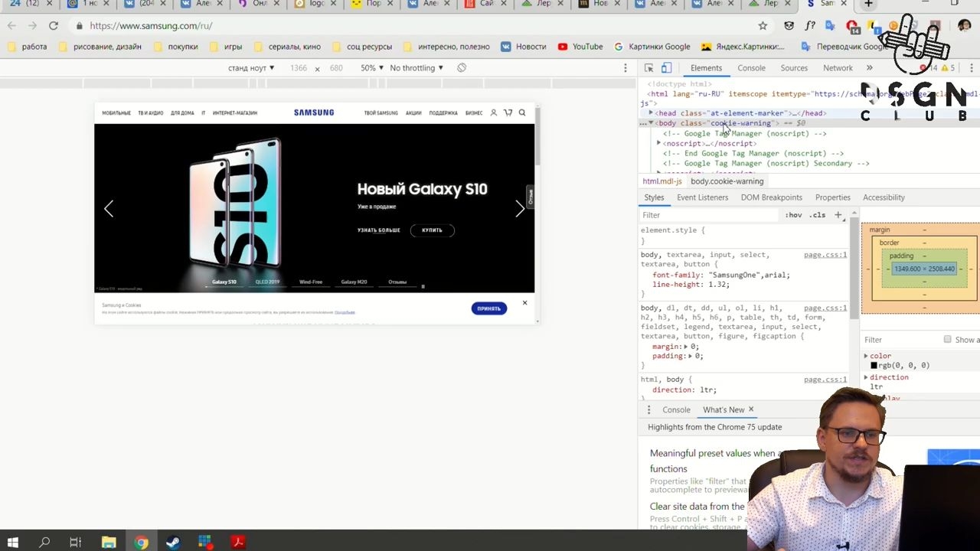Go to previous carousel slide
Viewport: 980px width, 551px height.
(x=109, y=208)
